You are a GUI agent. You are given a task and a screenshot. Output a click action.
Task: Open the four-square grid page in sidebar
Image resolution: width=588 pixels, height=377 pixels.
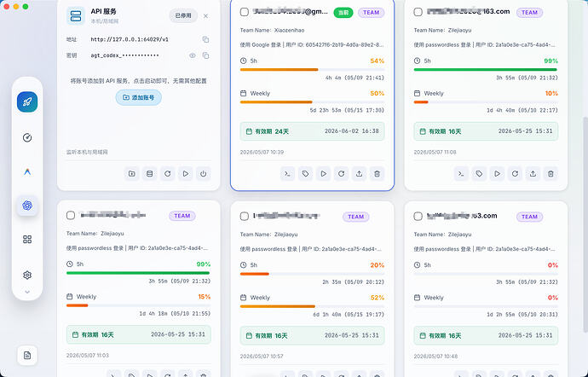27,240
